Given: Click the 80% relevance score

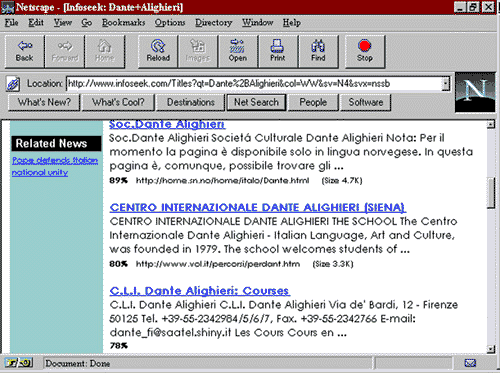Looking at the screenshot, I should point(118,264).
